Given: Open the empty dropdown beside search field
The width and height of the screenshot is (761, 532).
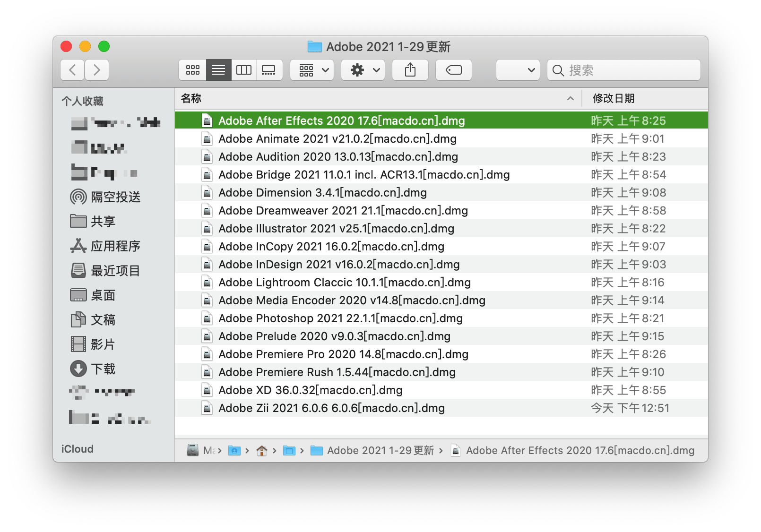Looking at the screenshot, I should click(x=518, y=70).
